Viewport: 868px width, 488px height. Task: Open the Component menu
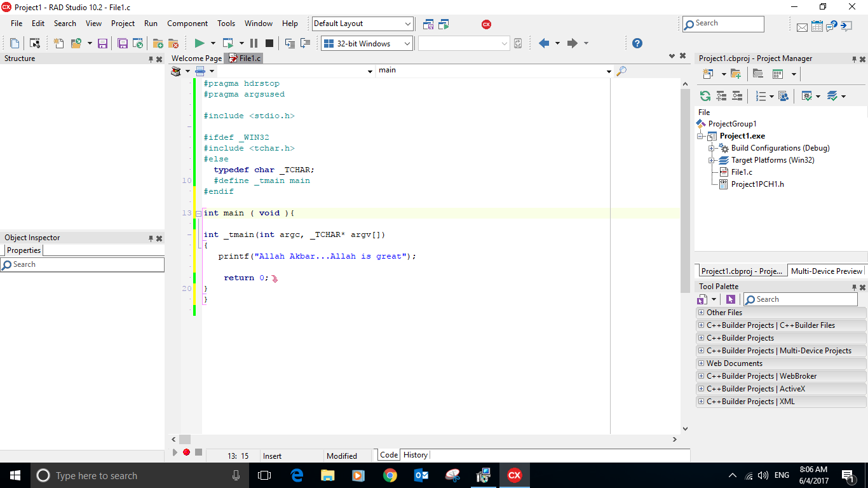[x=187, y=24]
